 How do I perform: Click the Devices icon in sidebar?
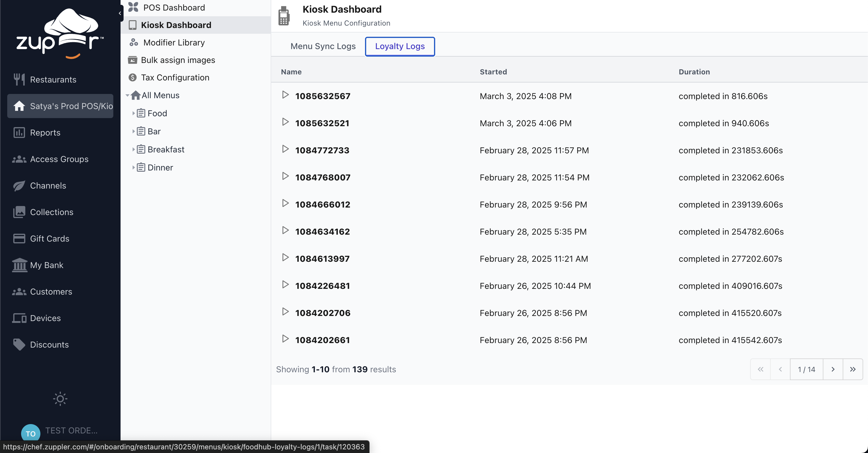click(19, 318)
